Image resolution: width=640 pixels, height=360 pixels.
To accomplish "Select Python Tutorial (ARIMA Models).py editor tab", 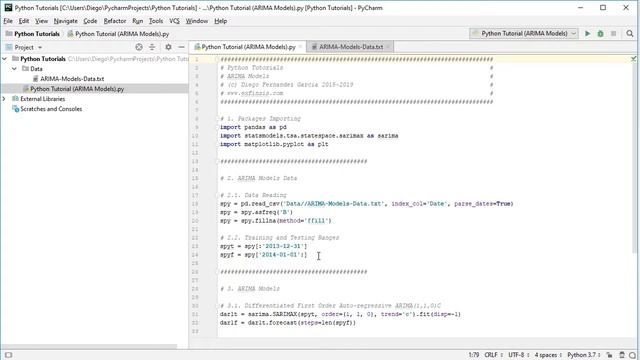I will [x=249, y=47].
